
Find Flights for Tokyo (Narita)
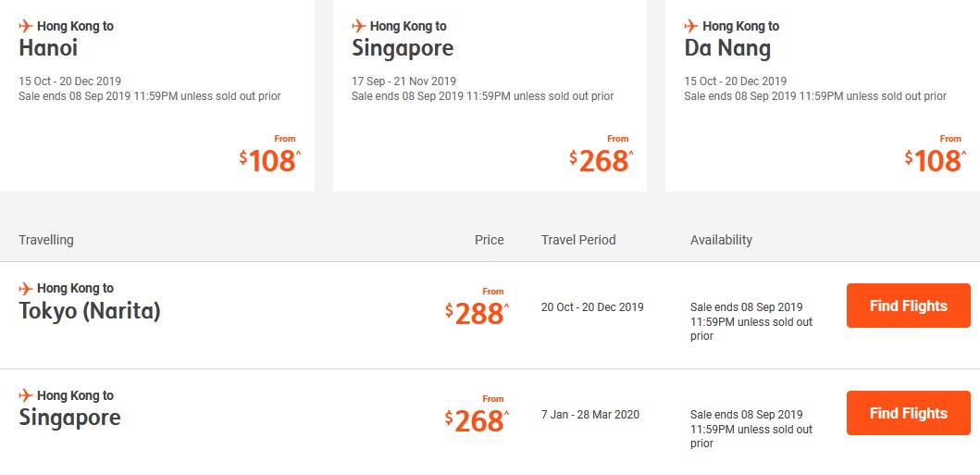[x=908, y=306]
